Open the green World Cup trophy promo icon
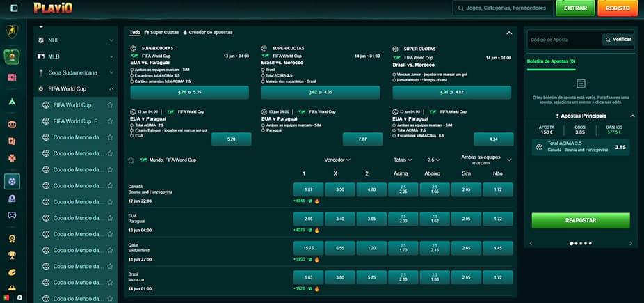This screenshot has height=303, width=644. click(x=12, y=56)
